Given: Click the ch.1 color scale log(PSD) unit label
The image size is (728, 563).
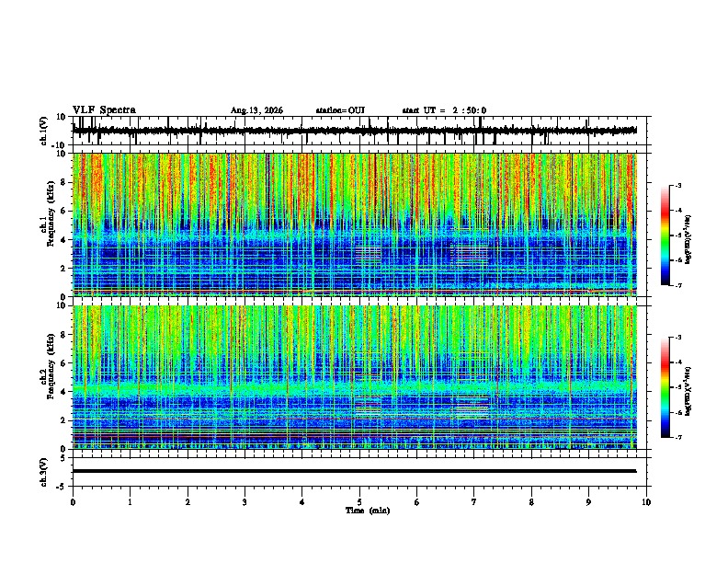Looking at the screenshot, I should (688, 239).
